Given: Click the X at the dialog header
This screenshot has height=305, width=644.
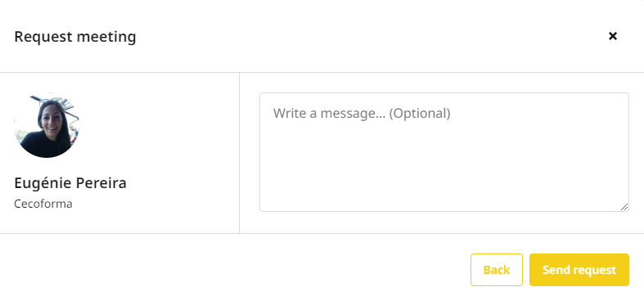Looking at the screenshot, I should [612, 36].
